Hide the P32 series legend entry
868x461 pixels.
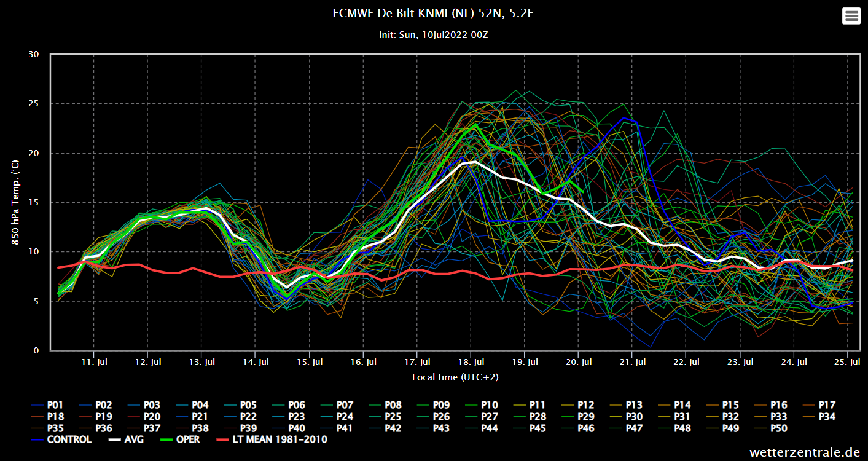[722, 417]
